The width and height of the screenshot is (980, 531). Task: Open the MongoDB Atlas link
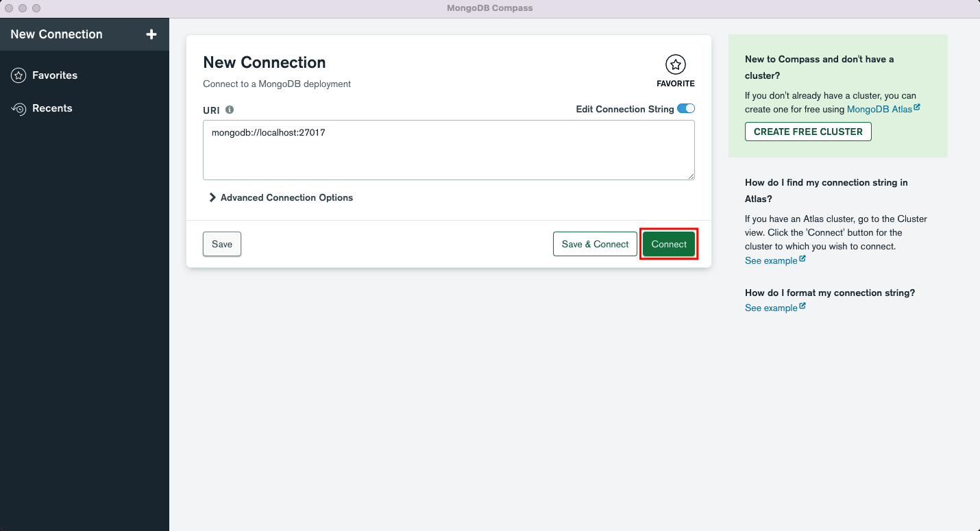pyautogui.click(x=883, y=109)
